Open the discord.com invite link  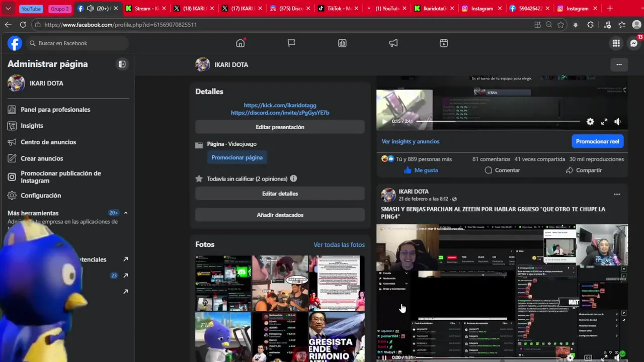click(x=280, y=113)
